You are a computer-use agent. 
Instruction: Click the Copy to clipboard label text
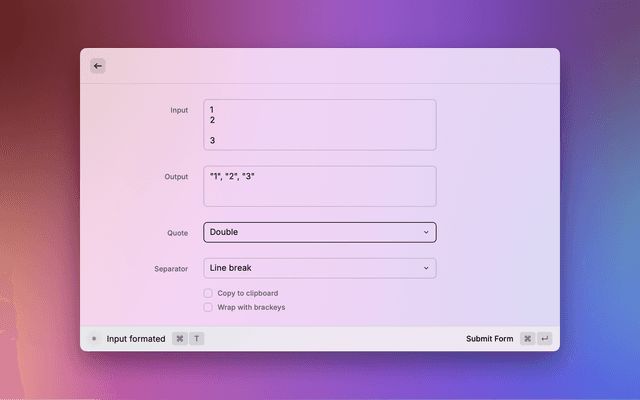tap(248, 293)
